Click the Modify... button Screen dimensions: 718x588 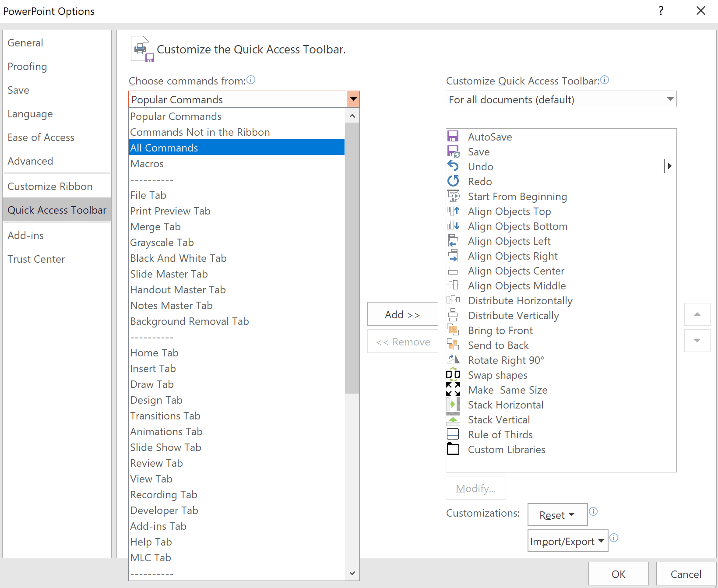(475, 488)
